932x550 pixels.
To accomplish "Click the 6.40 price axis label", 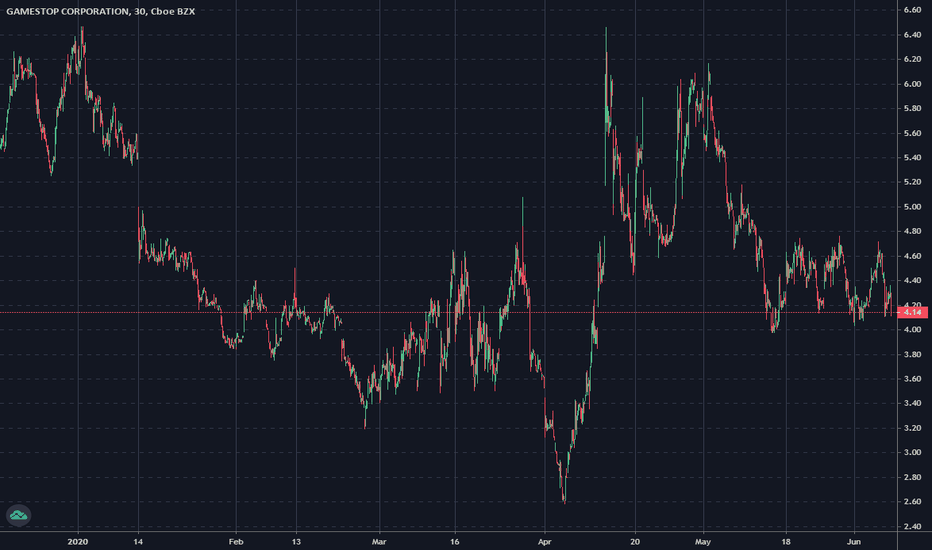I will pyautogui.click(x=912, y=35).
